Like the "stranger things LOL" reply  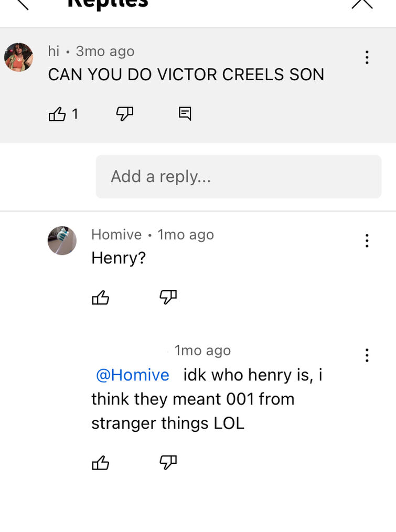[100, 463]
